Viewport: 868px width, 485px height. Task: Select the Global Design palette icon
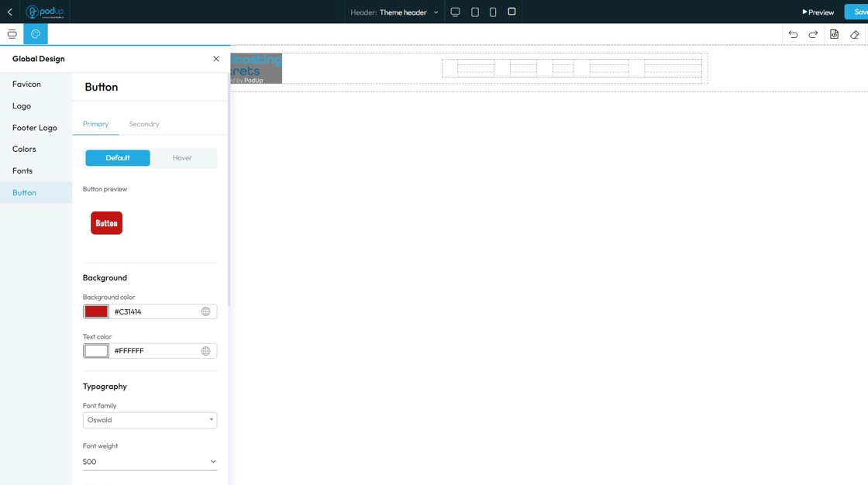(x=36, y=34)
